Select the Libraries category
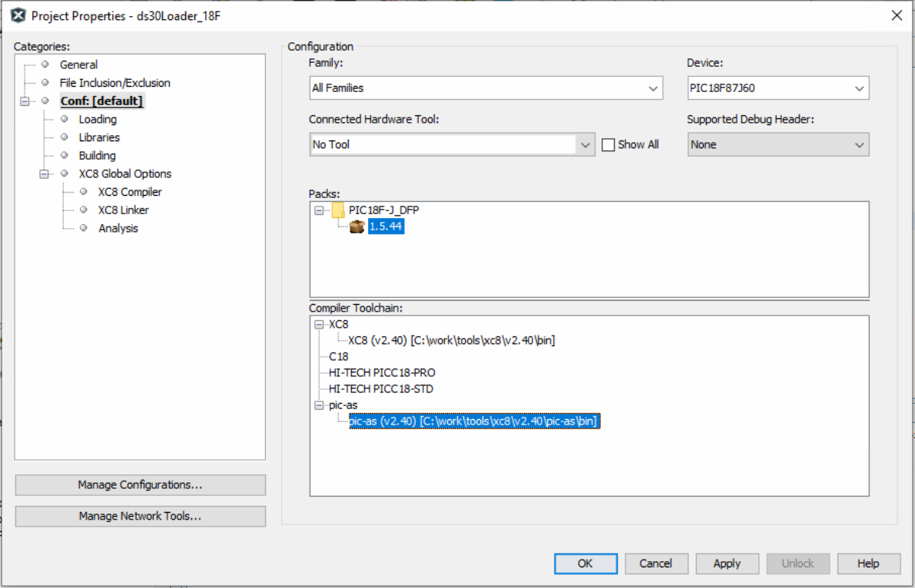The width and height of the screenshot is (915, 588). tap(99, 137)
